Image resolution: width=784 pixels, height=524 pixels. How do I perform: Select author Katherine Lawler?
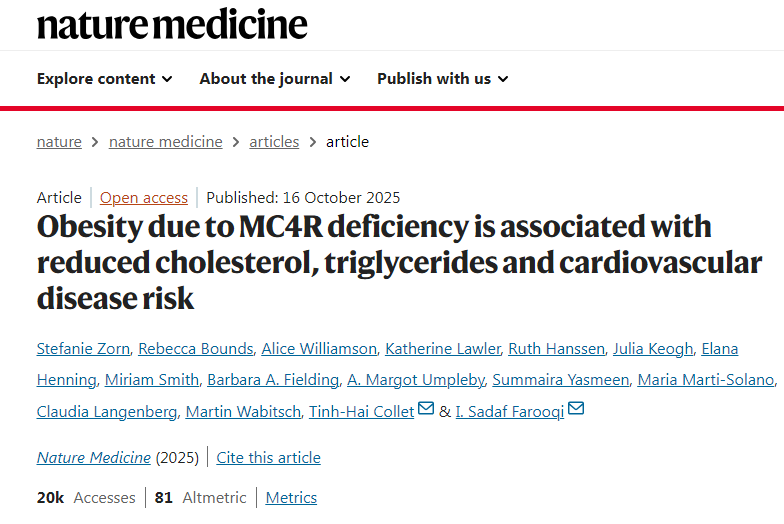click(442, 349)
